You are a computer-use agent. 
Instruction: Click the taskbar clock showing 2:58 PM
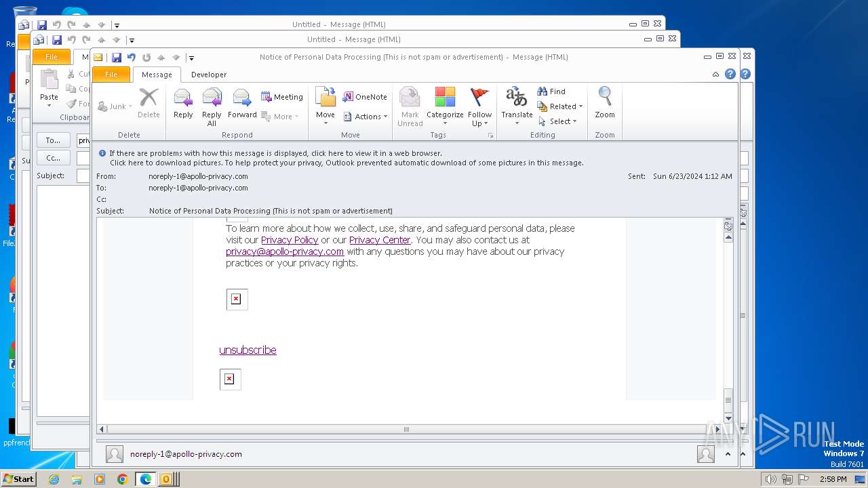click(x=833, y=479)
